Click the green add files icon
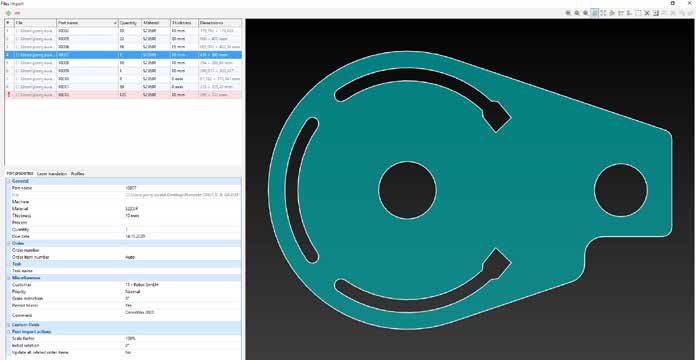696x360 pixels. pos(8,13)
